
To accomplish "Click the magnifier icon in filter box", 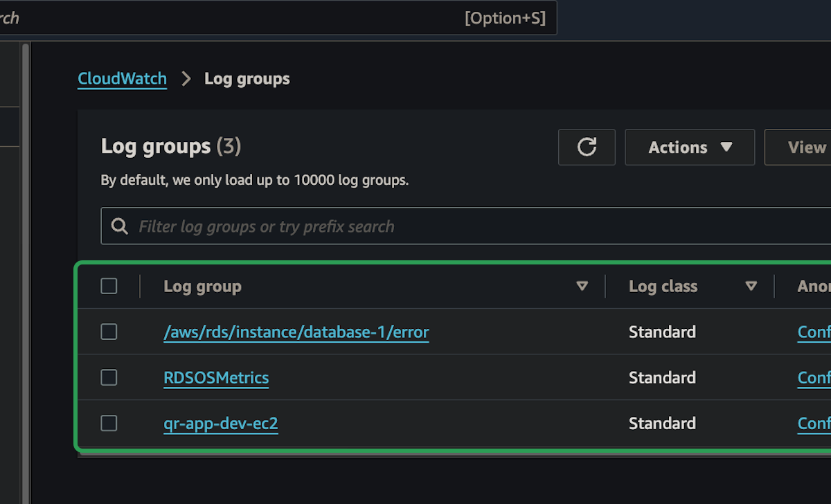I will pos(120,226).
